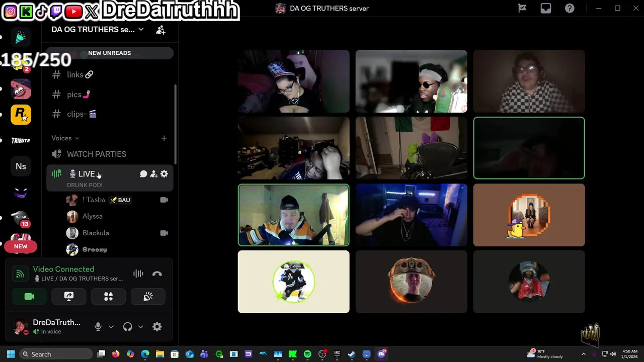Collapse the Voices category
The width and height of the screenshot is (644, 362).
(x=65, y=138)
